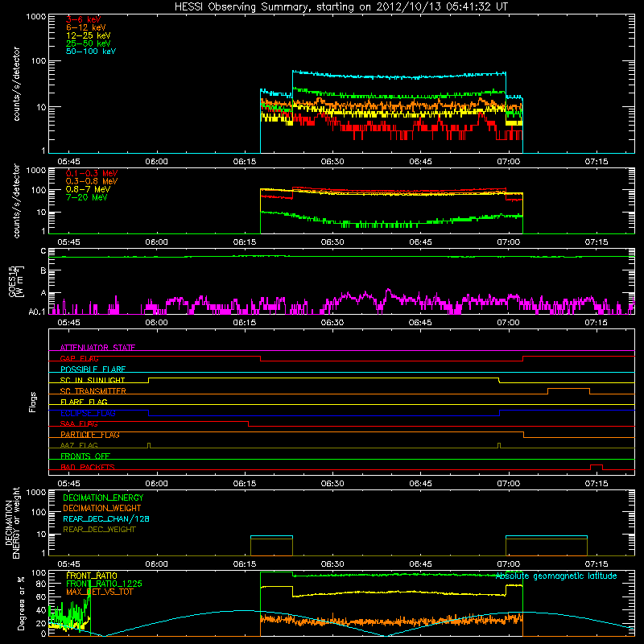Select the MAX_DET_VS_TOT legend label
644x644 pixels.
[x=100, y=592]
